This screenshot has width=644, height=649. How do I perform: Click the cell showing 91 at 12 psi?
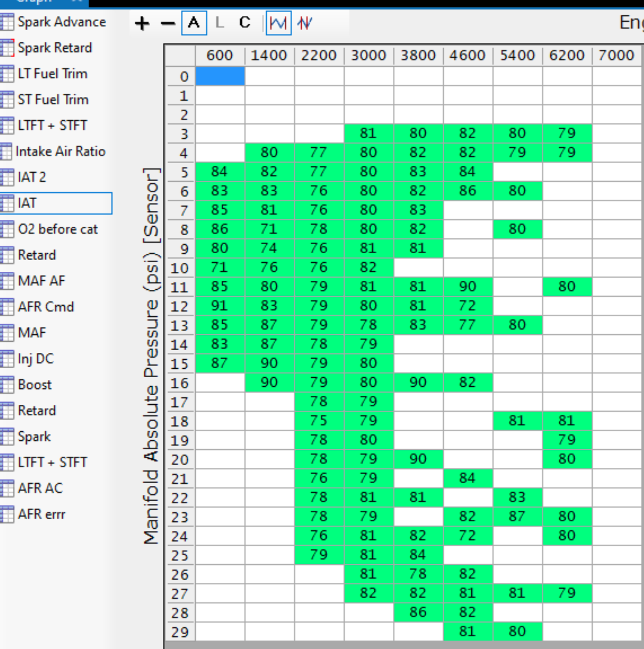click(x=220, y=306)
